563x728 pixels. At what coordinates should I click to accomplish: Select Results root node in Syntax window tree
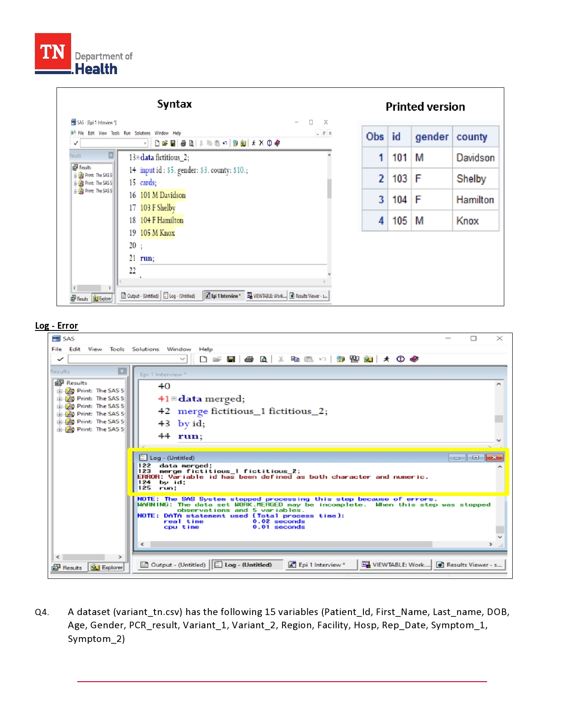coord(82,168)
